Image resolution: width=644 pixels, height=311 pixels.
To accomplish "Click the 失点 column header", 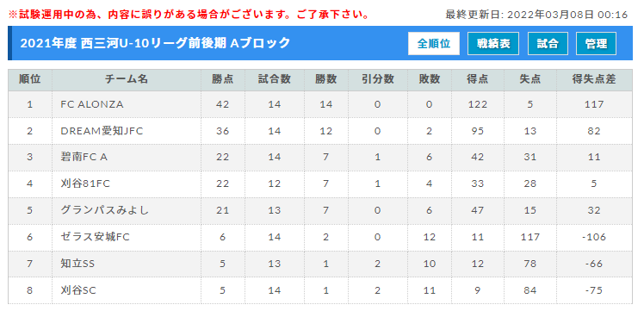I will [530, 80].
